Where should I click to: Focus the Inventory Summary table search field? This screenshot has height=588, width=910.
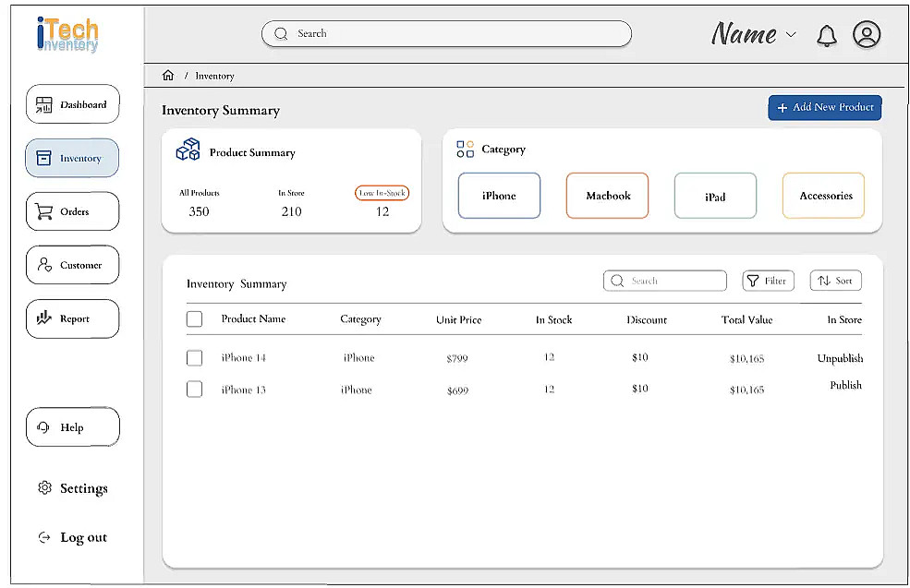click(665, 281)
